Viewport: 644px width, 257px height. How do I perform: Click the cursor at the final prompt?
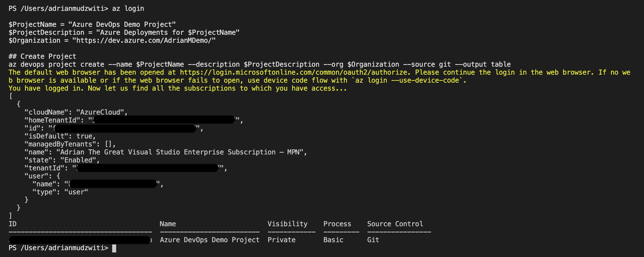114,248
